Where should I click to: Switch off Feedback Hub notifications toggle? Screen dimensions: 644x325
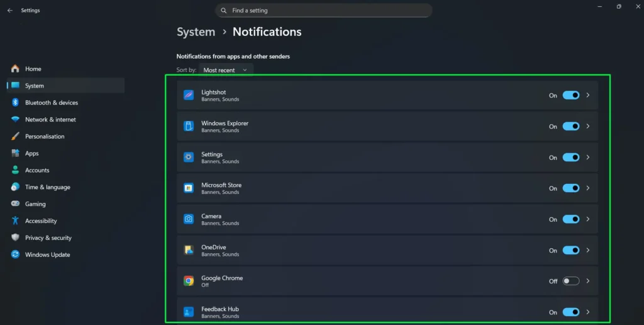click(x=571, y=312)
